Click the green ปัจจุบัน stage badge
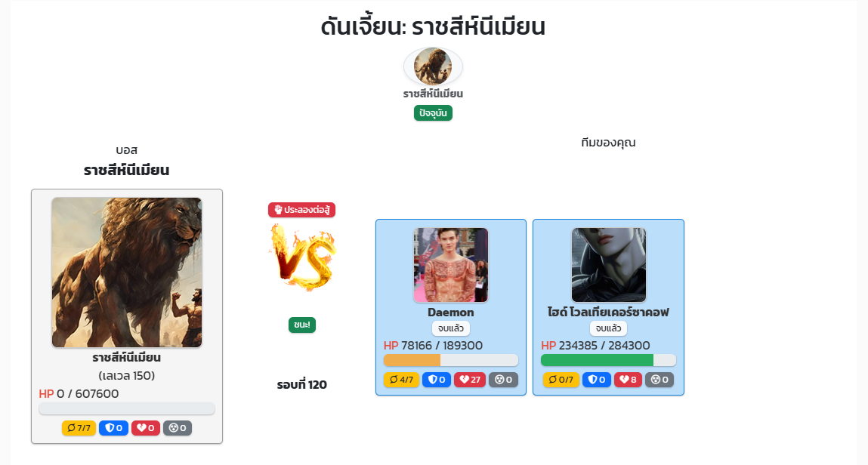This screenshot has width=868, height=465. [433, 112]
